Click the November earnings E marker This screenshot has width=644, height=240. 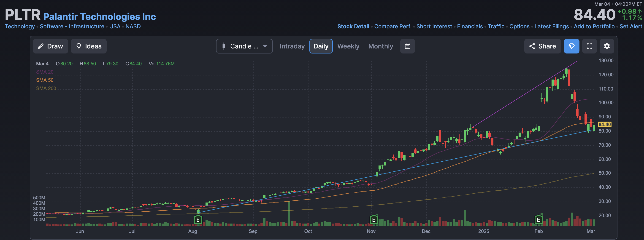point(373,220)
